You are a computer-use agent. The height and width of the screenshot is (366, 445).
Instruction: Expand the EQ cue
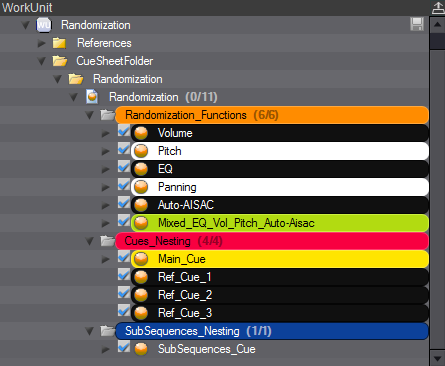(x=105, y=169)
